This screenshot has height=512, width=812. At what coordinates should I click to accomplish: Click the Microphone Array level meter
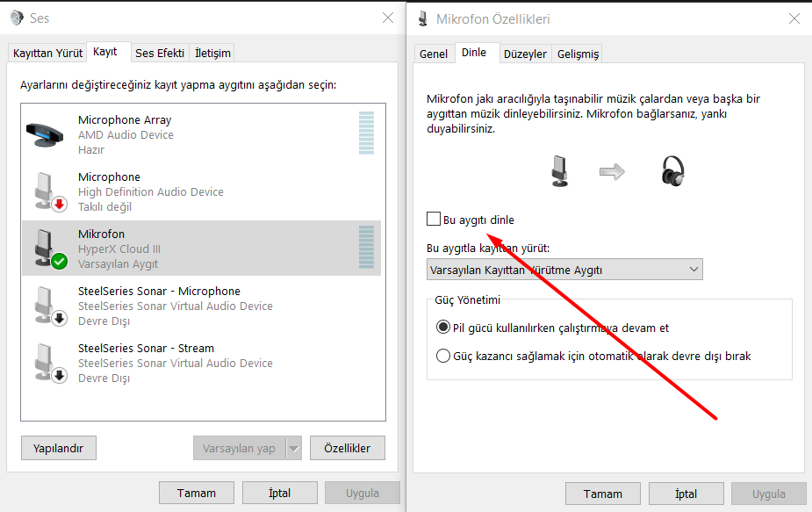click(x=366, y=133)
